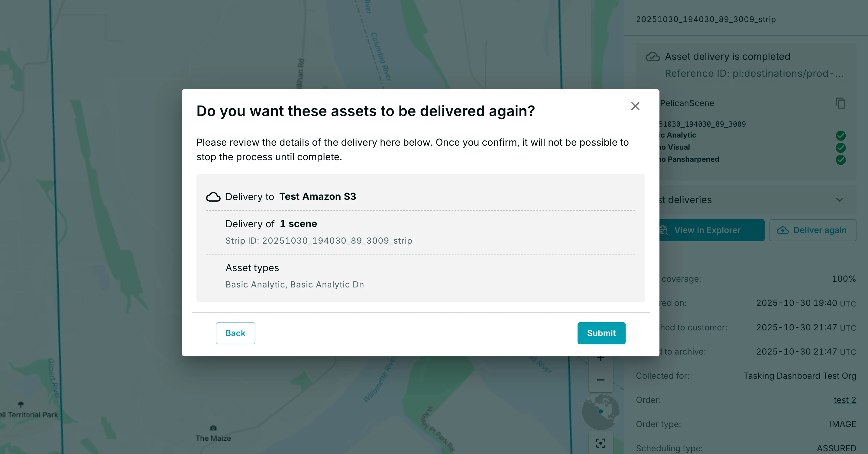Click the green checkmark beside Pansharpened

(841, 160)
